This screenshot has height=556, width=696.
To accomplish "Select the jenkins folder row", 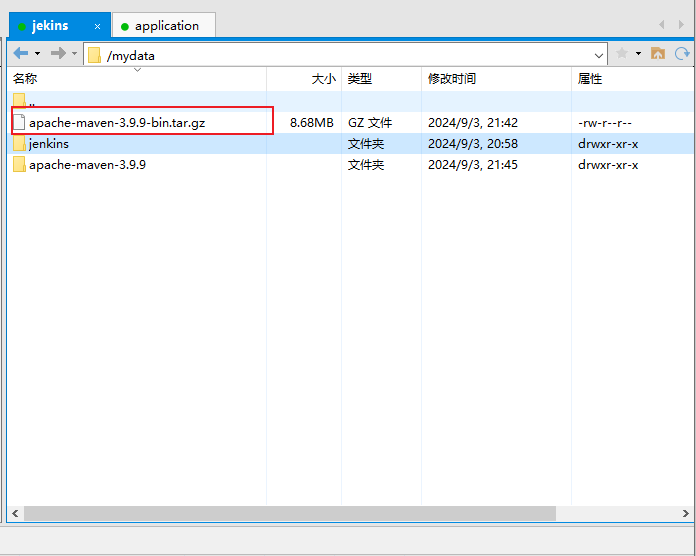I will point(351,144).
